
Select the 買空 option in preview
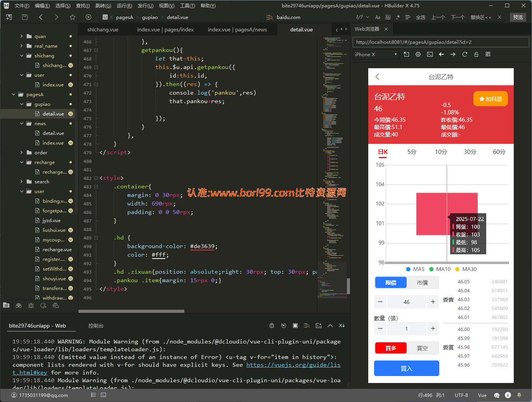pos(422,348)
